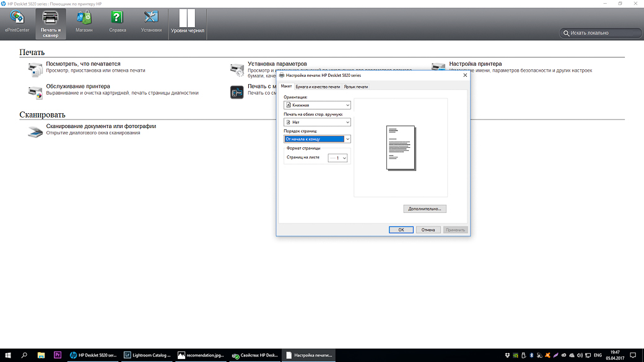
Task: Click the Отмена button
Action: (428, 230)
